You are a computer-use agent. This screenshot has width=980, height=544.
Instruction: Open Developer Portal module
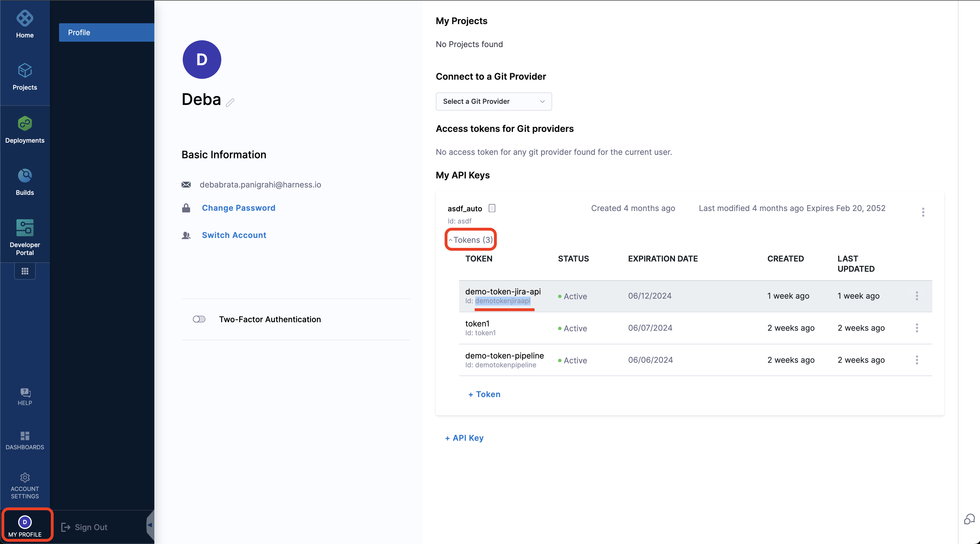tap(25, 236)
